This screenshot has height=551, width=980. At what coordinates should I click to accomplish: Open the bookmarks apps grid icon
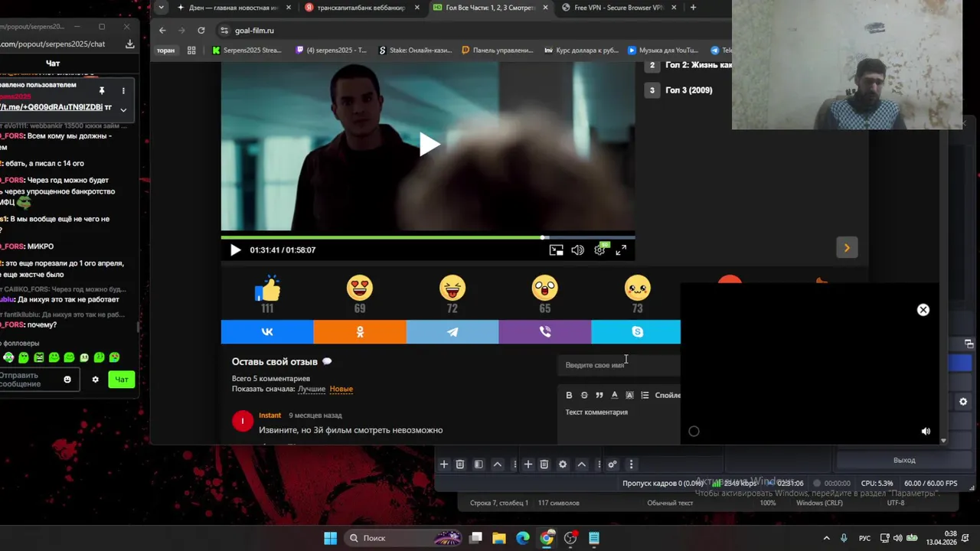coord(191,51)
